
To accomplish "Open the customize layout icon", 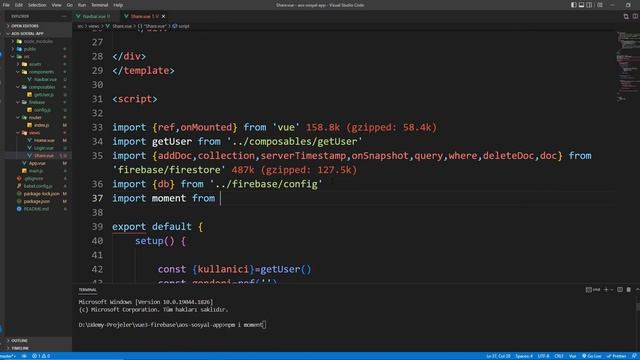I will point(600,5).
